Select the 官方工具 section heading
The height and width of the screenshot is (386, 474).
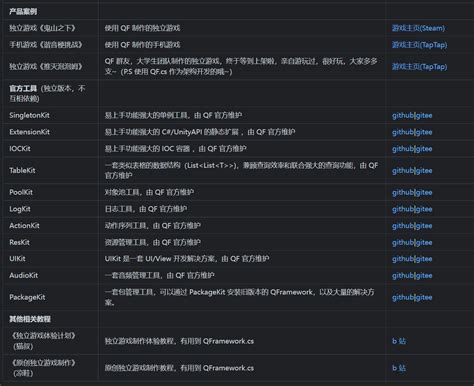pyautogui.click(x=23, y=88)
